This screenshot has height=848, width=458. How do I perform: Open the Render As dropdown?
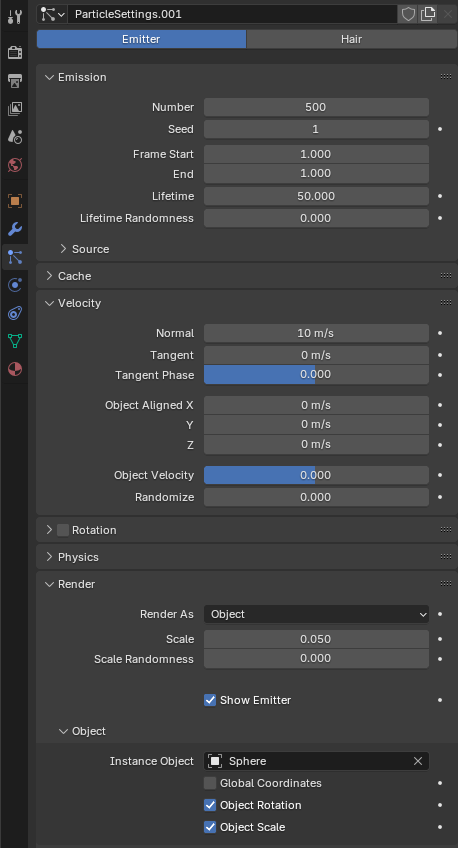point(316,614)
